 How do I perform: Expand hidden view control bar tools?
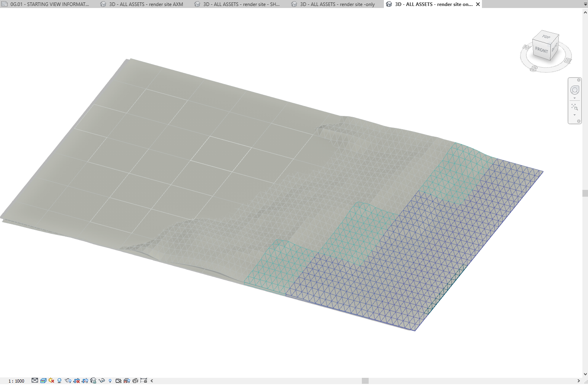tap(152, 381)
